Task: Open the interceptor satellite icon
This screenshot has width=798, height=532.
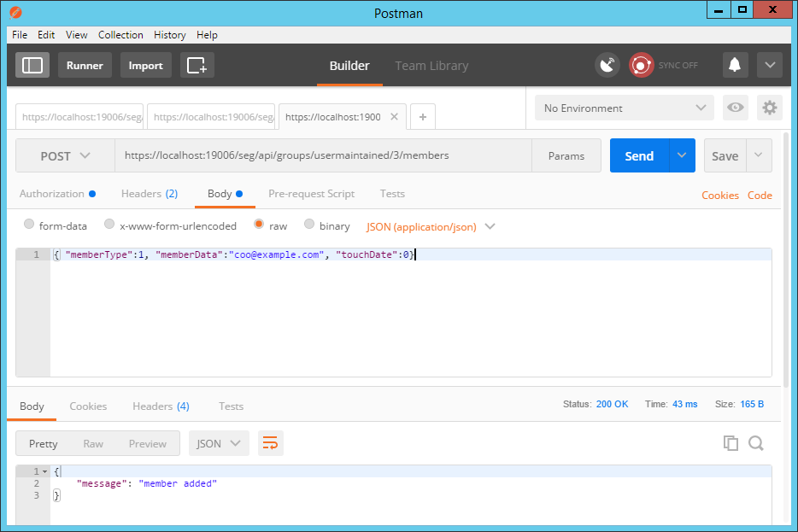Action: [607, 66]
